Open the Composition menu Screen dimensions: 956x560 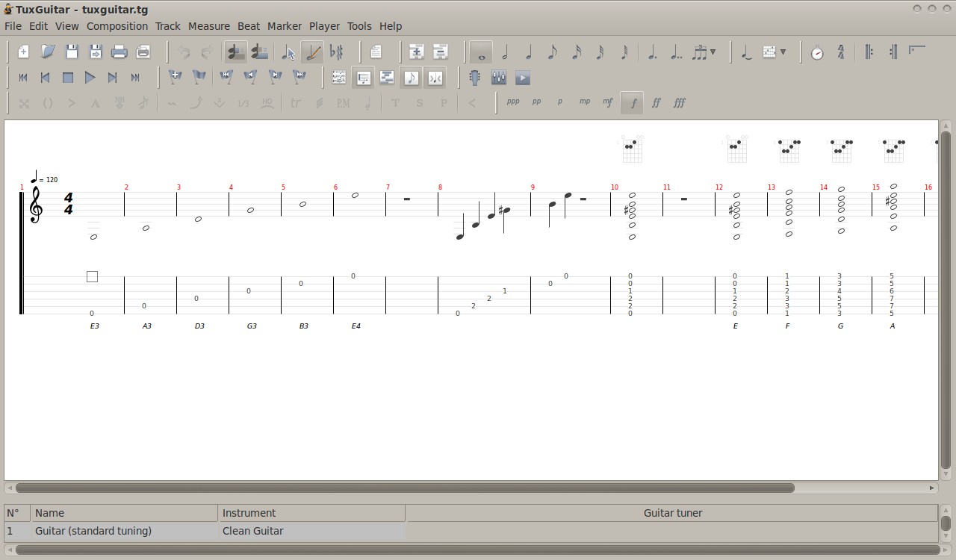(117, 25)
